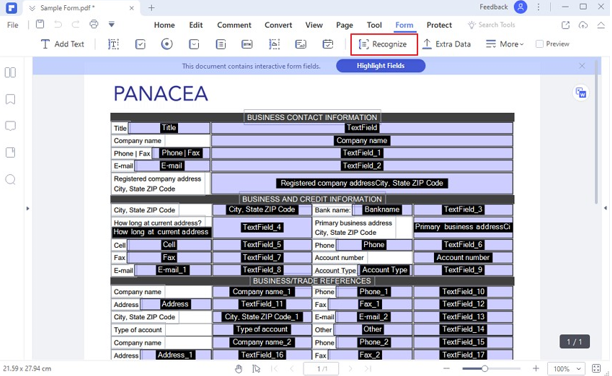Click the Undo icon
The image size is (612, 376).
click(58, 25)
